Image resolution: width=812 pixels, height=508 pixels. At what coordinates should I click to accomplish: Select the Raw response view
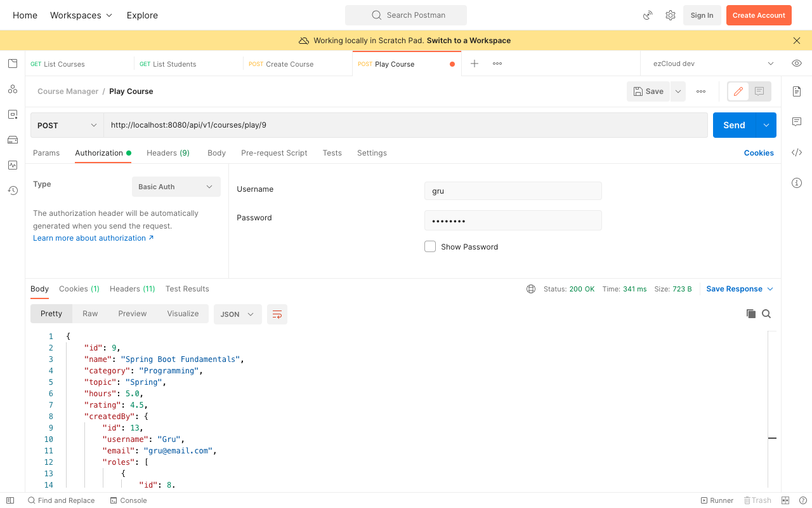pos(90,314)
